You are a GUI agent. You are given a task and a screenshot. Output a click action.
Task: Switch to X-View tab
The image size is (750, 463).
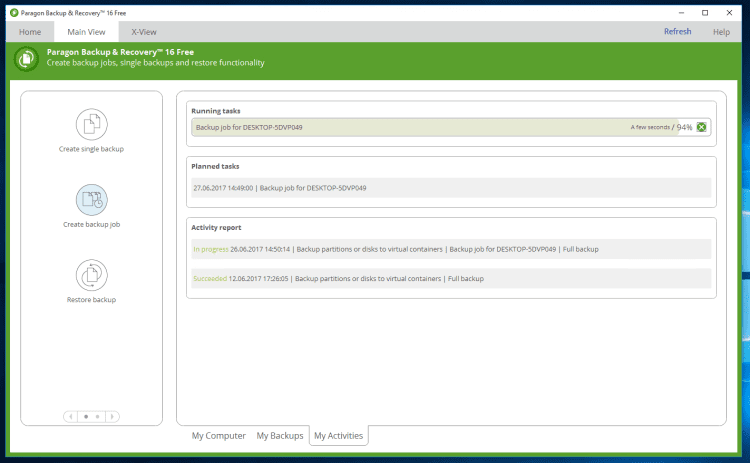(x=144, y=32)
